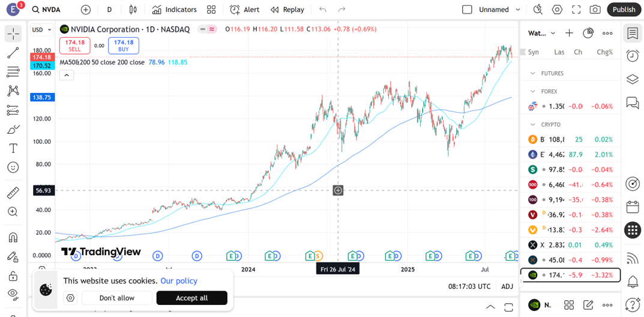Viewport: 644px width, 317px height.
Task: Open the object tree layers panel
Action: (x=633, y=79)
